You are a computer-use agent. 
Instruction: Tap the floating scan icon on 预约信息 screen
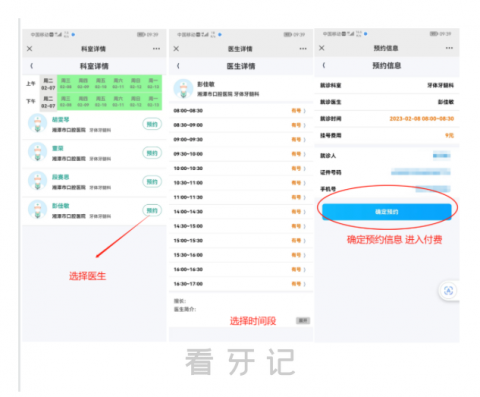pos(448,291)
